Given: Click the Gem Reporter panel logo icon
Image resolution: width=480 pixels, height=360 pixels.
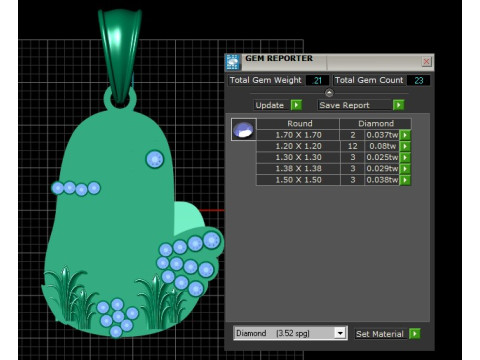Looking at the screenshot, I should [x=233, y=62].
